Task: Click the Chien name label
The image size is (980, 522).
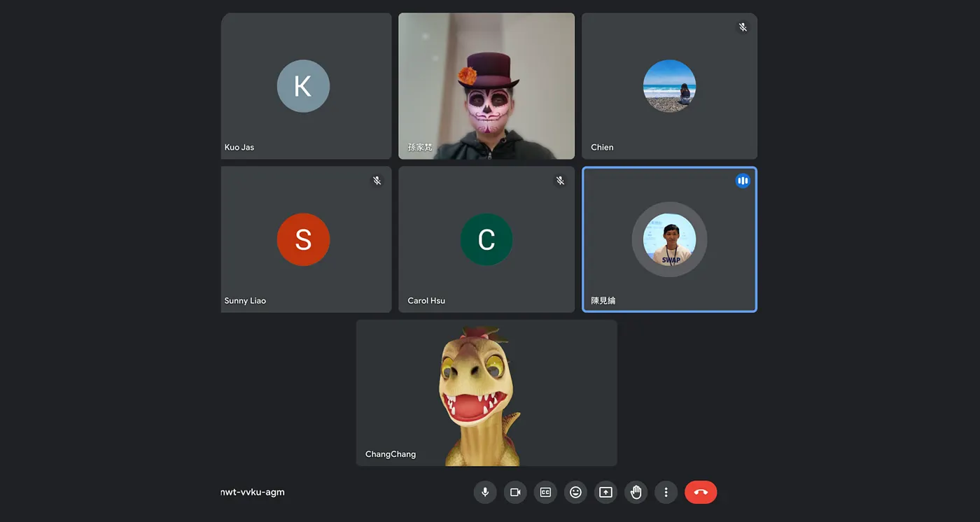Action: [x=602, y=147]
